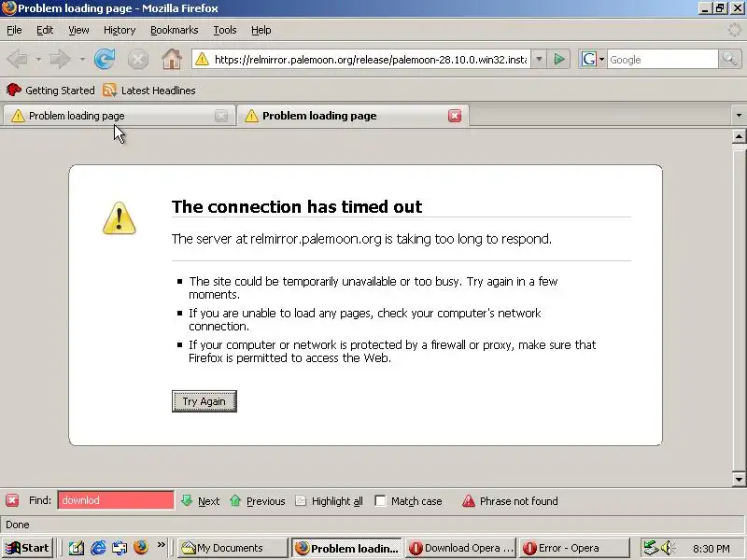747x560 pixels.
Task: Go back using the Back arrow
Action: coord(18,60)
